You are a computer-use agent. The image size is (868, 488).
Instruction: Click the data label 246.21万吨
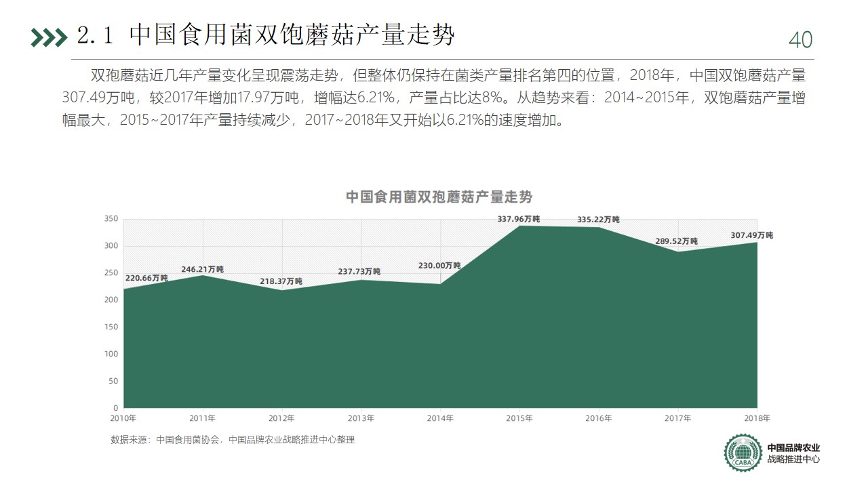tap(202, 269)
